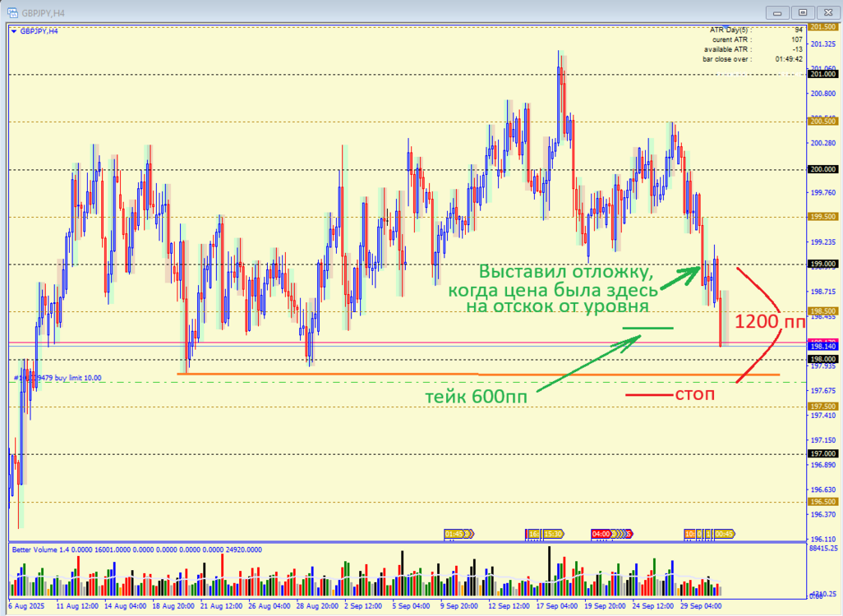Click the available ATR value -13
The image size is (843, 616).
tap(798, 49)
